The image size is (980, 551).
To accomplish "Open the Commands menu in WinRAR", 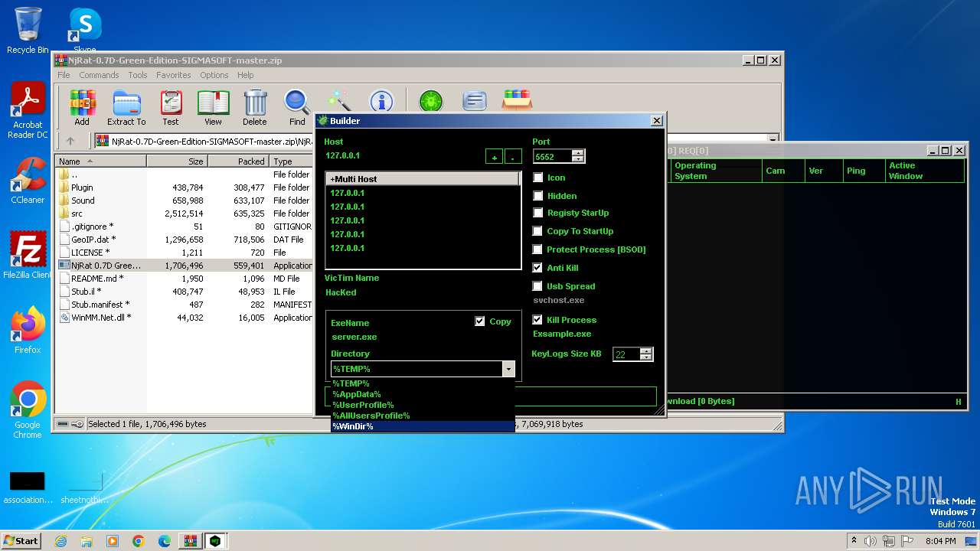I will pyautogui.click(x=99, y=75).
